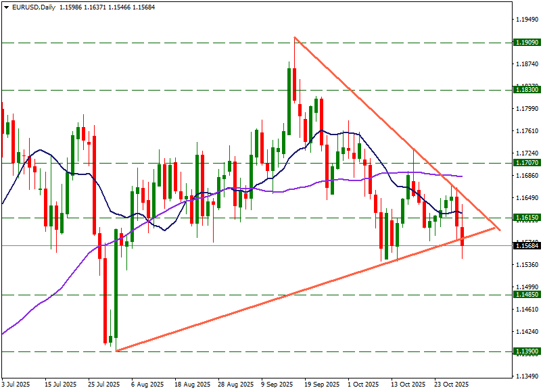543x392 pixels.
Task: Select the 1.18300 green price tag
Action: pos(527,89)
